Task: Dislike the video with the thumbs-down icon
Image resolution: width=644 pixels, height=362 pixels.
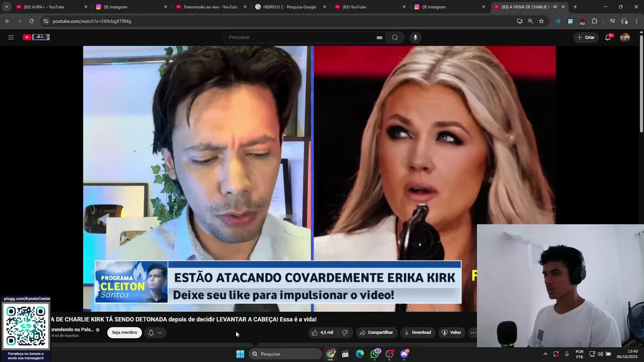Action: (345, 332)
